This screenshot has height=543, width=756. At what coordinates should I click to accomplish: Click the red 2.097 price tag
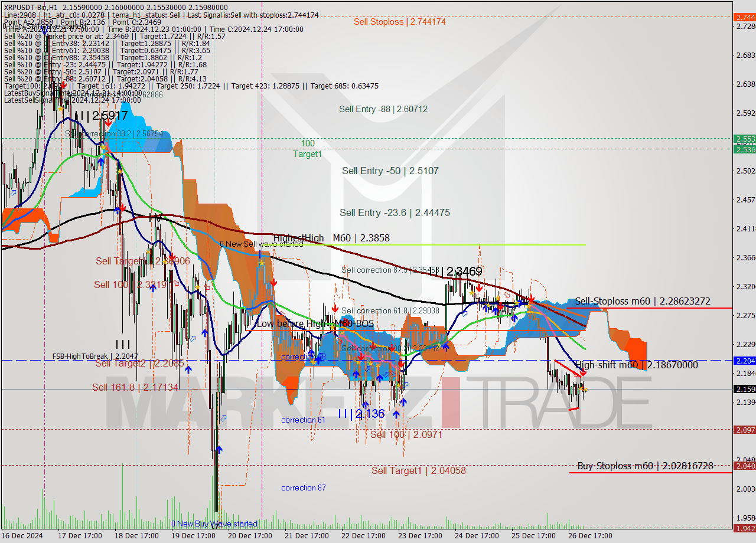[744, 430]
